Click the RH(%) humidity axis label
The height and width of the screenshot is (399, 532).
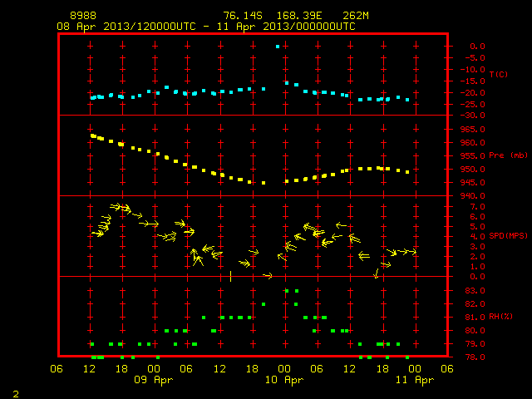pyautogui.click(x=500, y=317)
